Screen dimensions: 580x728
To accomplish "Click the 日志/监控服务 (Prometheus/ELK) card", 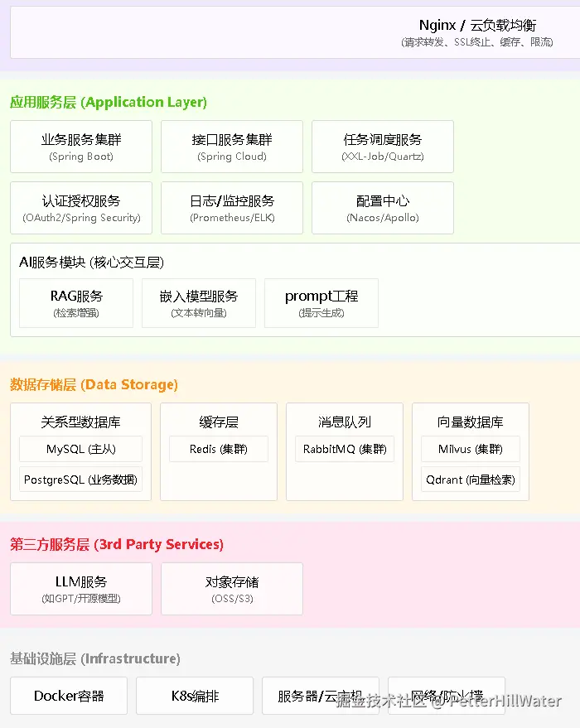I will tap(232, 208).
